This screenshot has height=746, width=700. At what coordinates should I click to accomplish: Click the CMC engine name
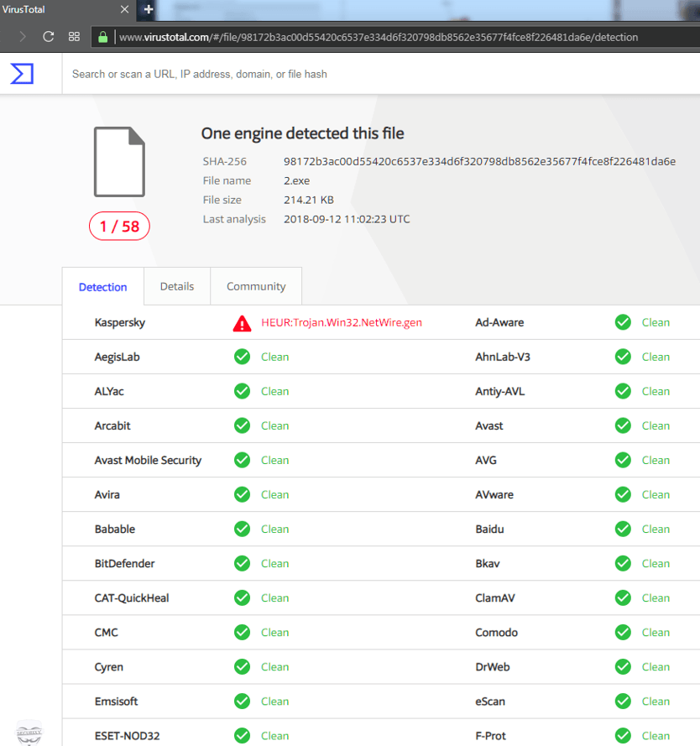coord(106,632)
